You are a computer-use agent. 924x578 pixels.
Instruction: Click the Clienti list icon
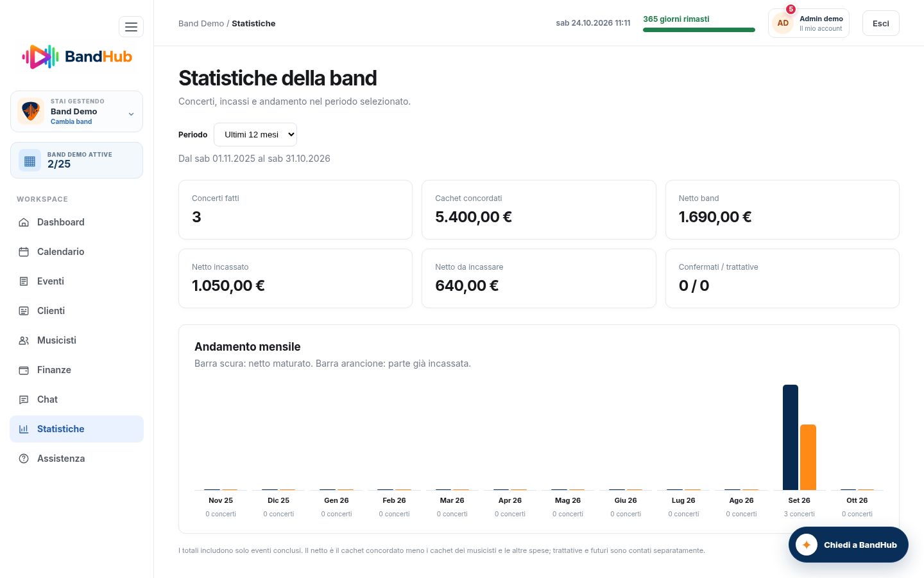24,311
